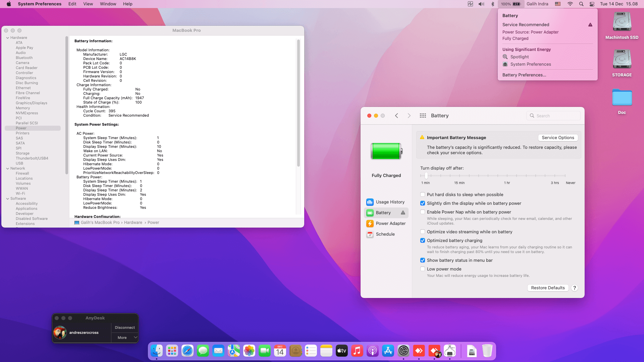This screenshot has height=362, width=644.
Task: Toggle Optimized battery charging checkbox
Action: point(423,240)
